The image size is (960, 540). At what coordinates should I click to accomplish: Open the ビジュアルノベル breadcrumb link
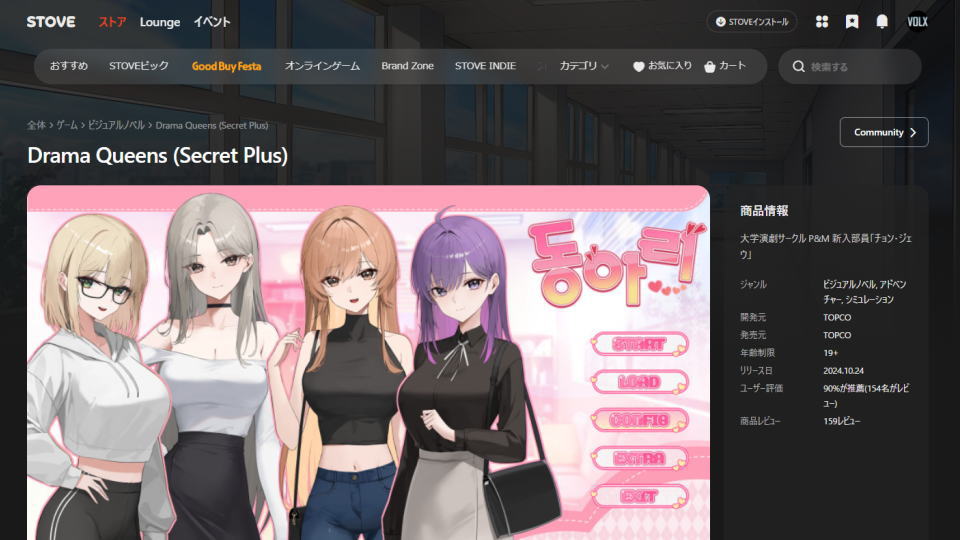coord(117,125)
